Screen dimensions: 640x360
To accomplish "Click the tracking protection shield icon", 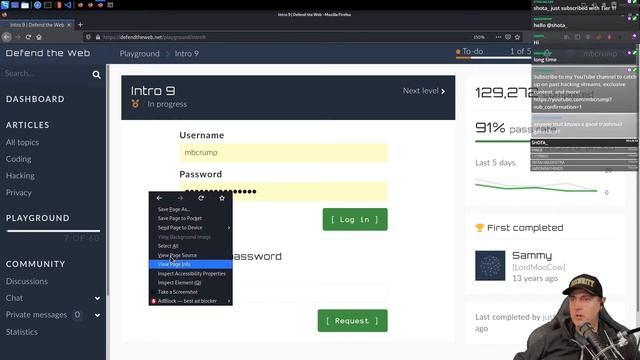I will click(88, 37).
